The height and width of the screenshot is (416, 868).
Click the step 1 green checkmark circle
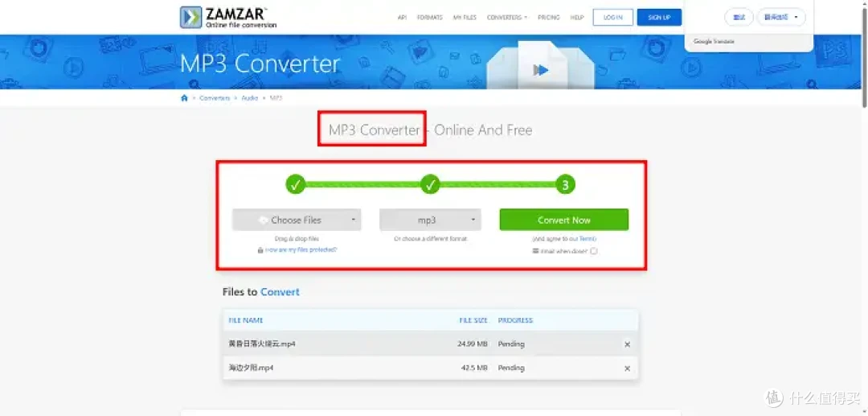pyautogui.click(x=296, y=184)
